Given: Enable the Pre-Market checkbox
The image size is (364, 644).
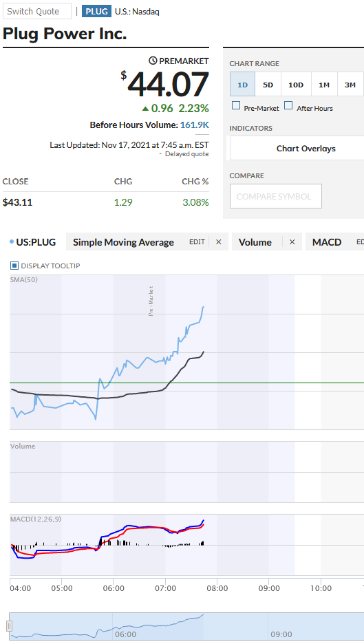Looking at the screenshot, I should (x=236, y=106).
